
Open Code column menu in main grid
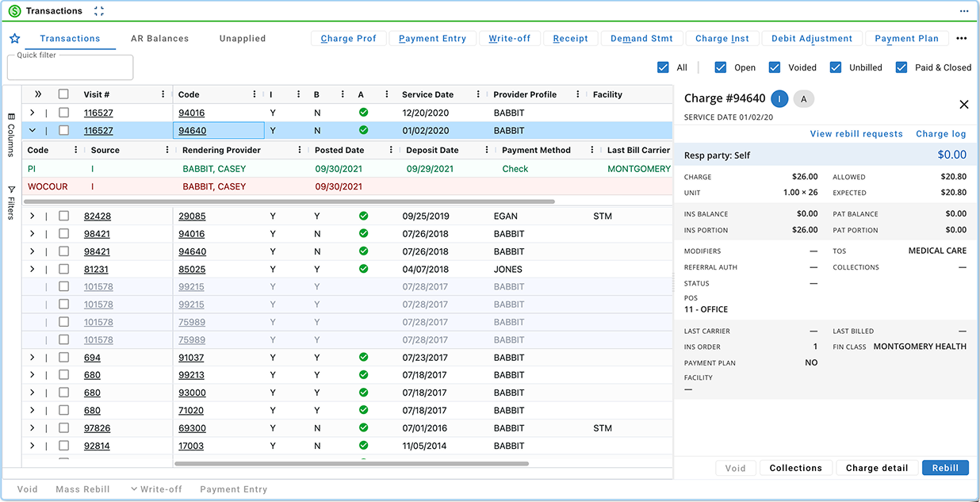point(255,94)
